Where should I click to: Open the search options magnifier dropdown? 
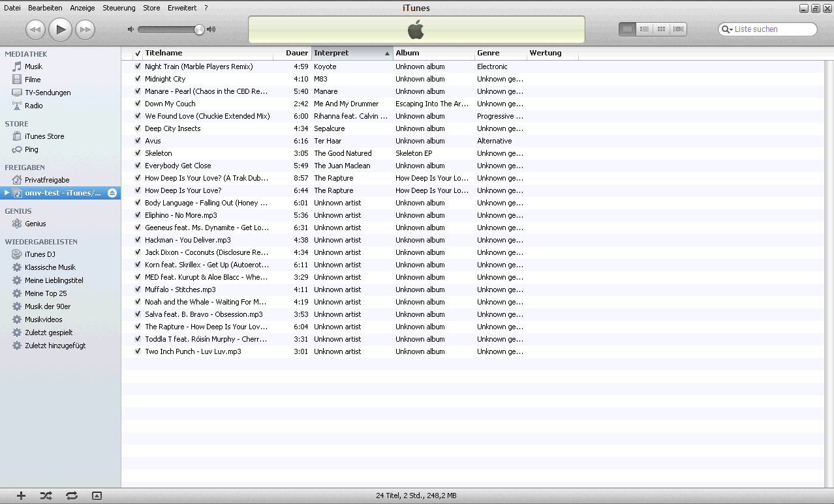point(727,29)
